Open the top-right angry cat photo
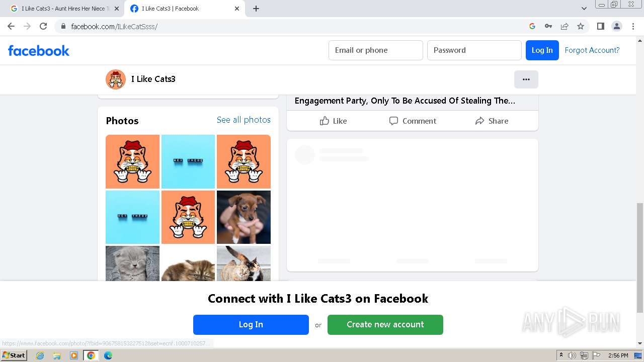Screen dimensions: 644x362 (x=244, y=161)
